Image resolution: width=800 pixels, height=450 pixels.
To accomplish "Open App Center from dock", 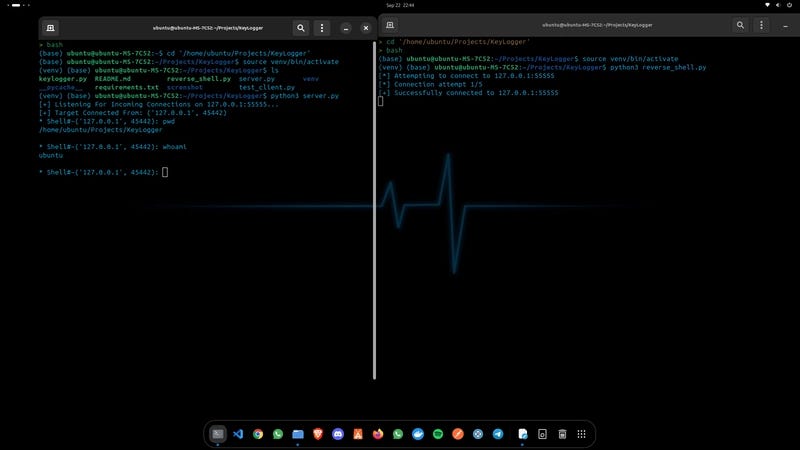I will [x=358, y=434].
